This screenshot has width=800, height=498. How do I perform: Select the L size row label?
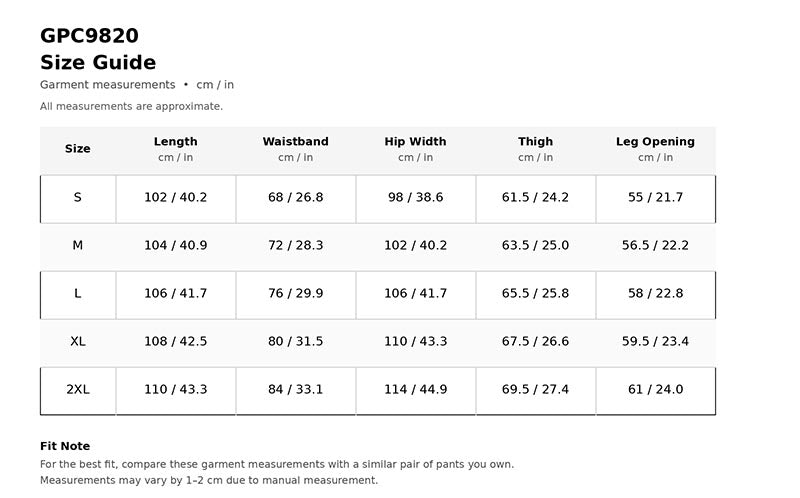click(78, 293)
